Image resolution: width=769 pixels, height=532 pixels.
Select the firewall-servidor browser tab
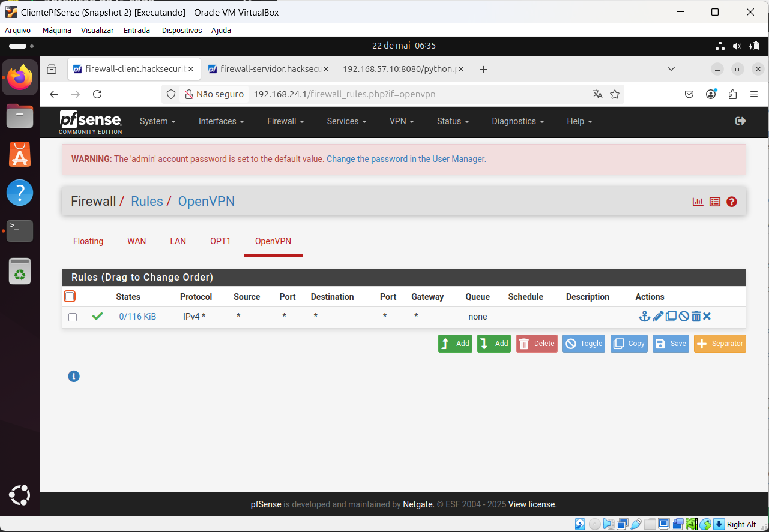pyautogui.click(x=268, y=69)
